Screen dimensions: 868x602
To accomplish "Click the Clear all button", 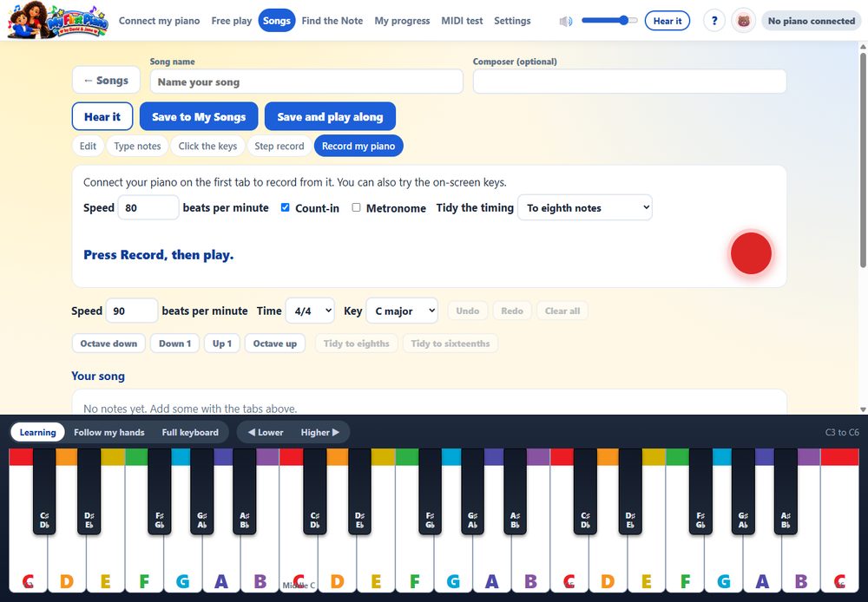I will tap(562, 311).
